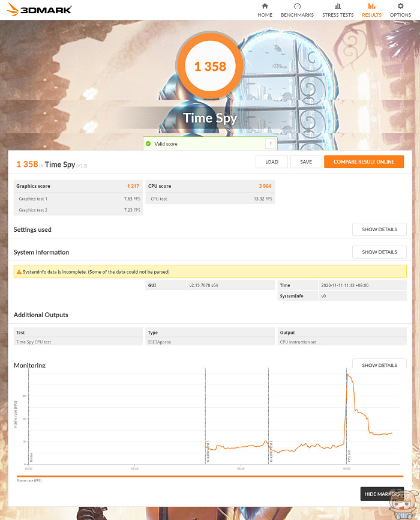Click COMPARE RESULT ONLINE
The width and height of the screenshot is (420, 520).
[364, 162]
